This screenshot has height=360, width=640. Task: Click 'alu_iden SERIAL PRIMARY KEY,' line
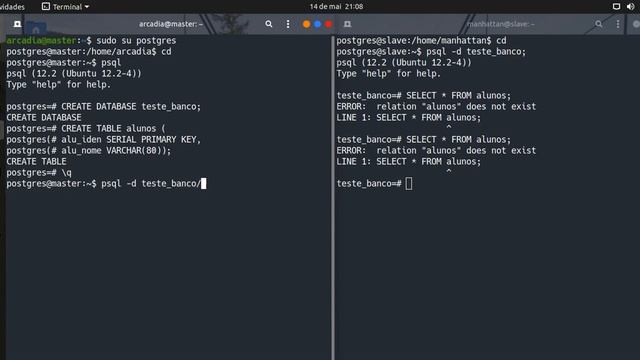[x=104, y=140]
